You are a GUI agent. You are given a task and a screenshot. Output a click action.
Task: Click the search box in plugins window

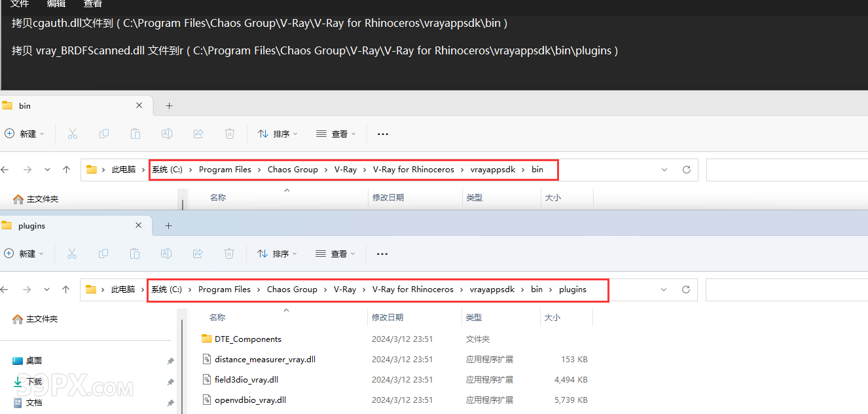[786, 290]
